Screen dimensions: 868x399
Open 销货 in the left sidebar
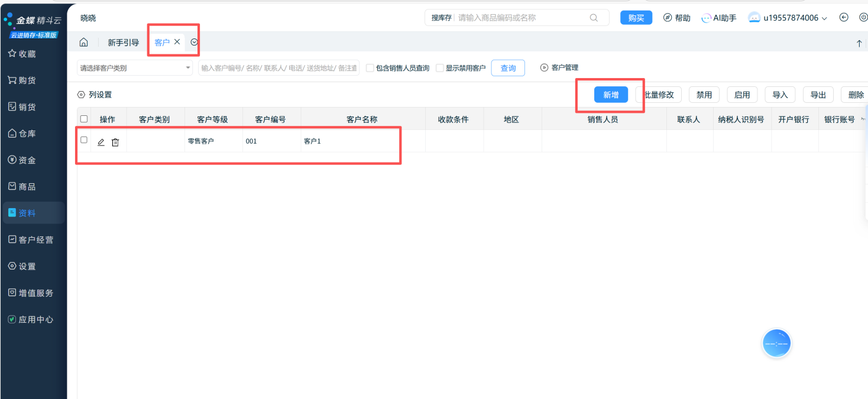27,107
